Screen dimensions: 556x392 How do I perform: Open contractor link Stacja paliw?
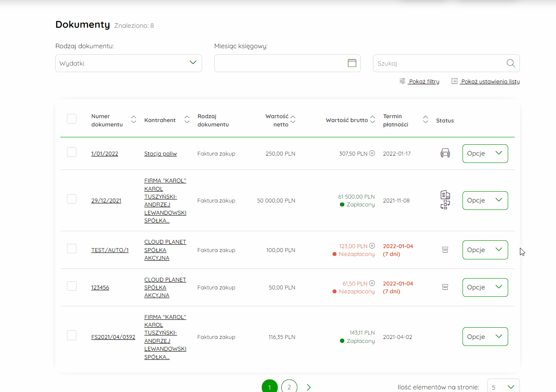click(160, 153)
